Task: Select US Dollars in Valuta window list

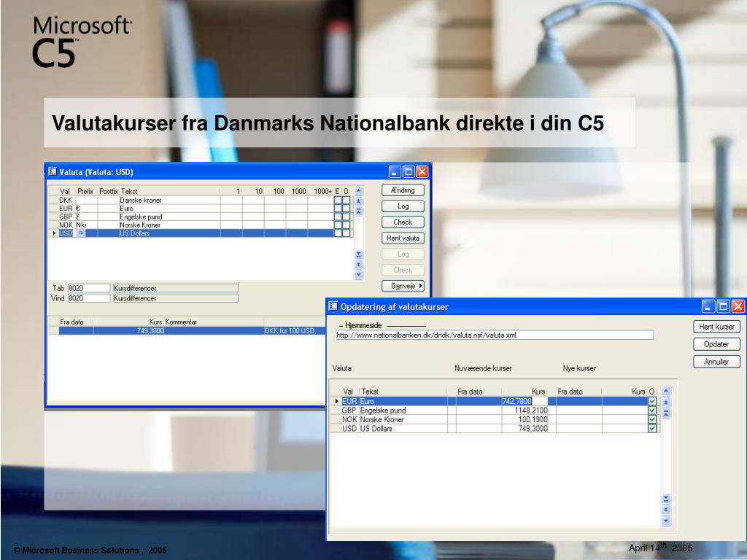Action: click(135, 233)
